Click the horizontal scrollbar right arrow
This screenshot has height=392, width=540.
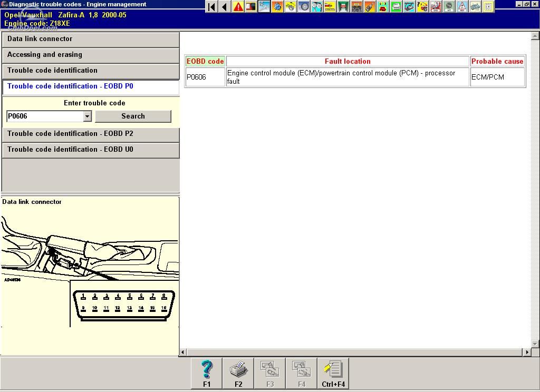pyautogui.click(x=527, y=352)
